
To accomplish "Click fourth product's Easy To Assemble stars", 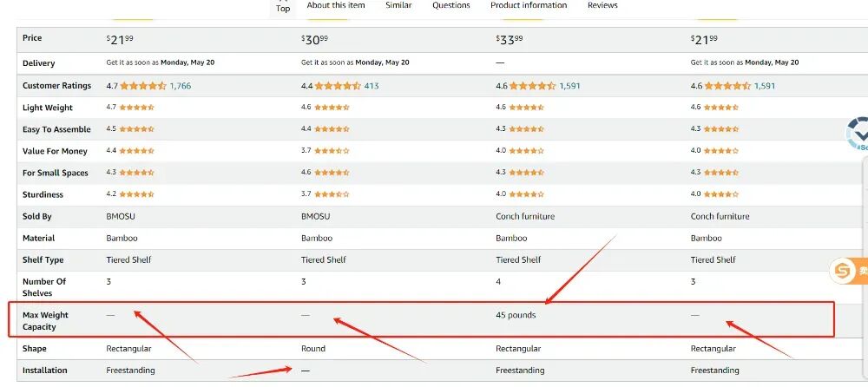I will coord(721,129).
